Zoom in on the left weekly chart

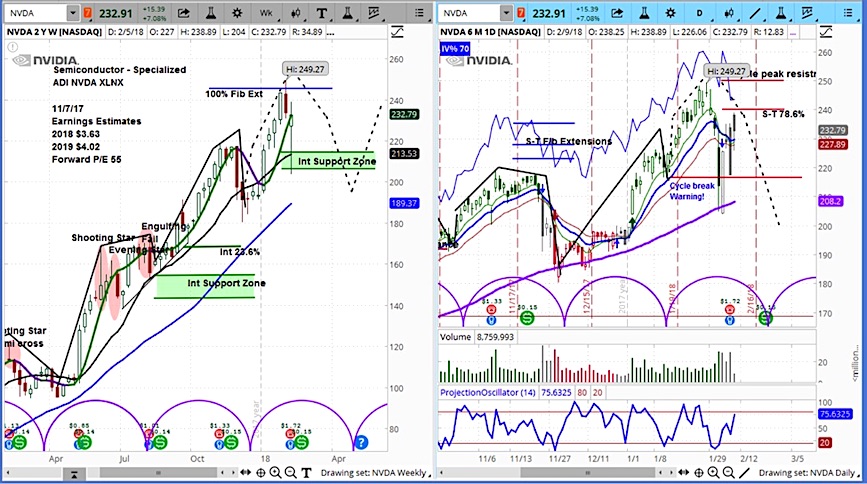click(275, 472)
